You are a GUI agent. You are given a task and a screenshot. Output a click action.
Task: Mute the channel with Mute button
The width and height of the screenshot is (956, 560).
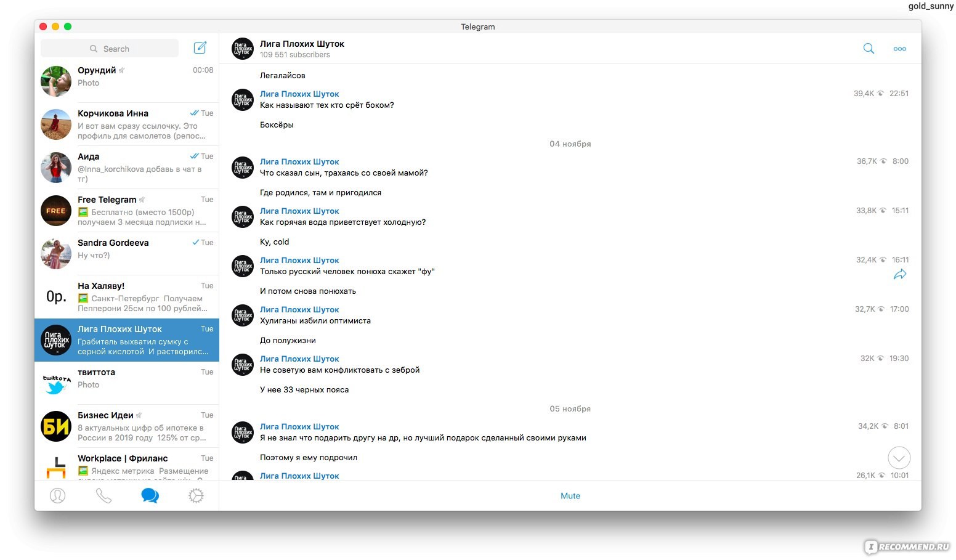pyautogui.click(x=570, y=496)
